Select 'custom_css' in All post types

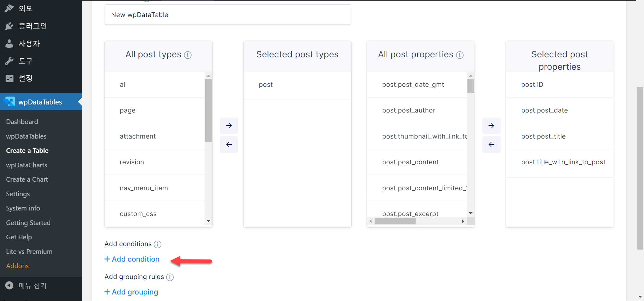click(155, 214)
